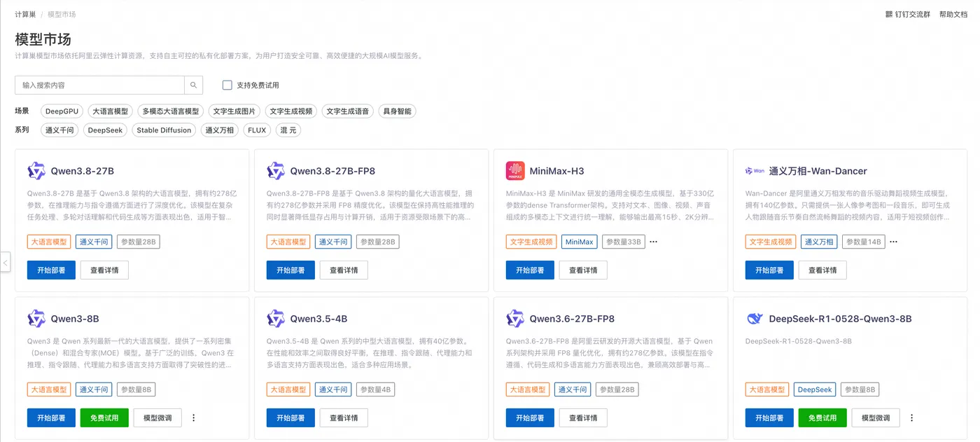Click the MiniMax-H3 logo icon
980x442 pixels.
click(515, 171)
